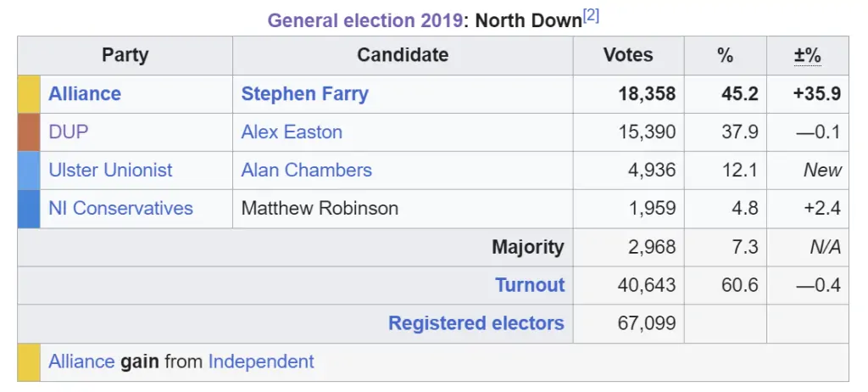This screenshot has height=392, width=868.
Task: Click the Independent link in the gain row
Action: pyautogui.click(x=261, y=361)
